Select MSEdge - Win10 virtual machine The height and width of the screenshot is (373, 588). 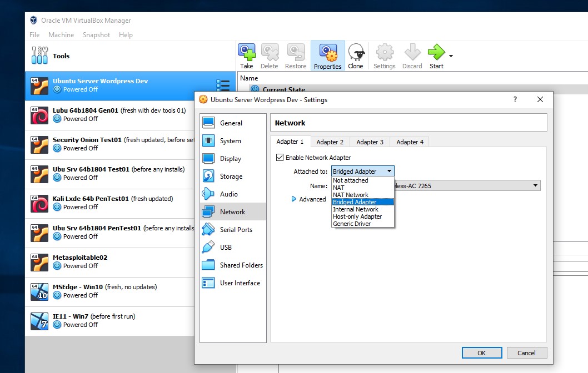pyautogui.click(x=109, y=291)
